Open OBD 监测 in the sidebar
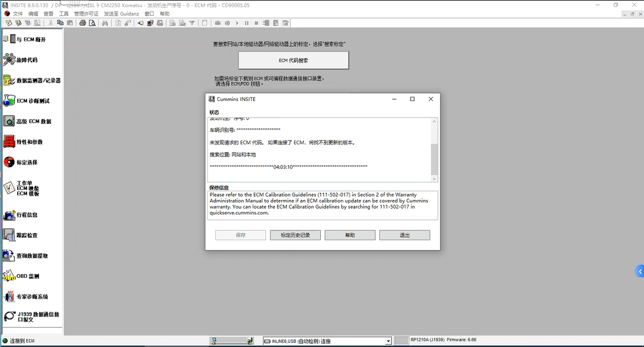Viewport: 644px width, 347px height. [x=9, y=276]
